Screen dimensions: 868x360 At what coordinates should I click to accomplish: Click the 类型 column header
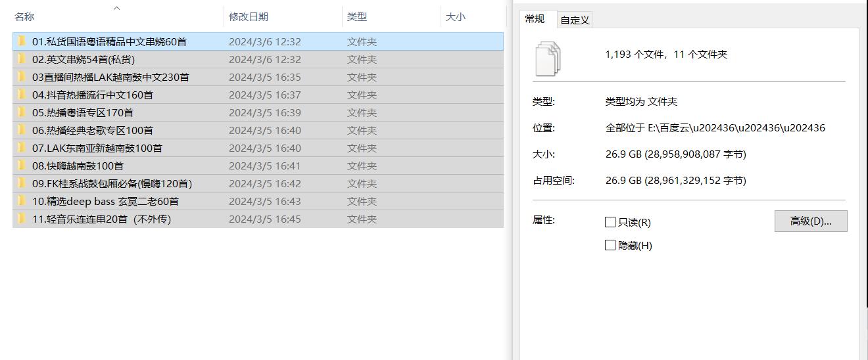(x=357, y=17)
